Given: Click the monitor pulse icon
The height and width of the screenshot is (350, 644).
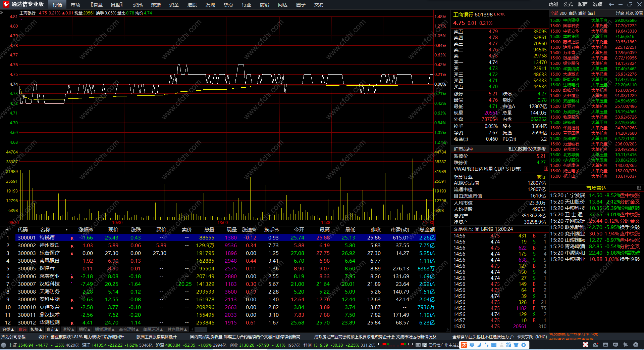Looking at the screenshot, I should click(615, 345).
